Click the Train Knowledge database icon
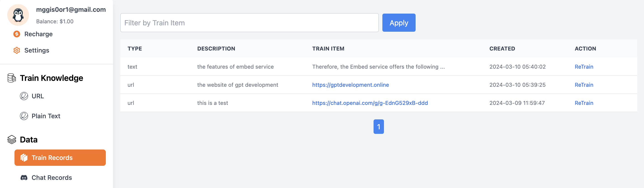Viewport: 644px width, 188px height. (x=12, y=78)
